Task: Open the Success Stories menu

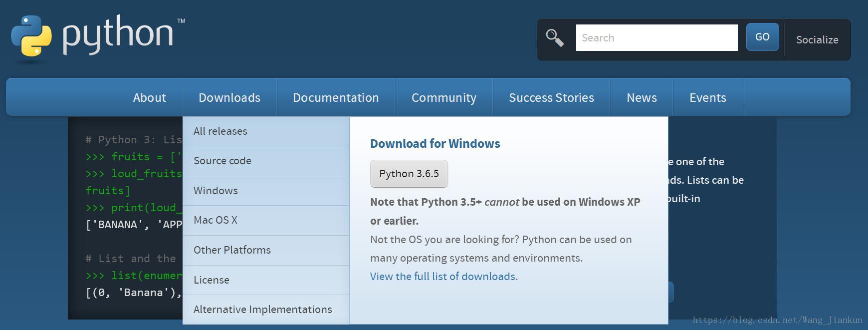Action: pyautogui.click(x=551, y=97)
